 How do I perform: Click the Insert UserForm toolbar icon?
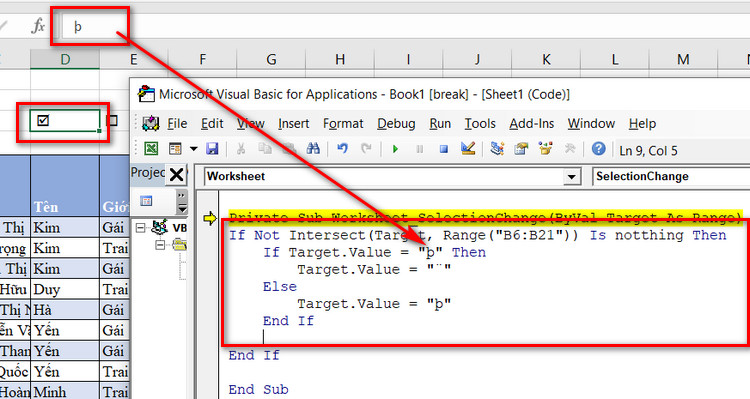point(175,149)
